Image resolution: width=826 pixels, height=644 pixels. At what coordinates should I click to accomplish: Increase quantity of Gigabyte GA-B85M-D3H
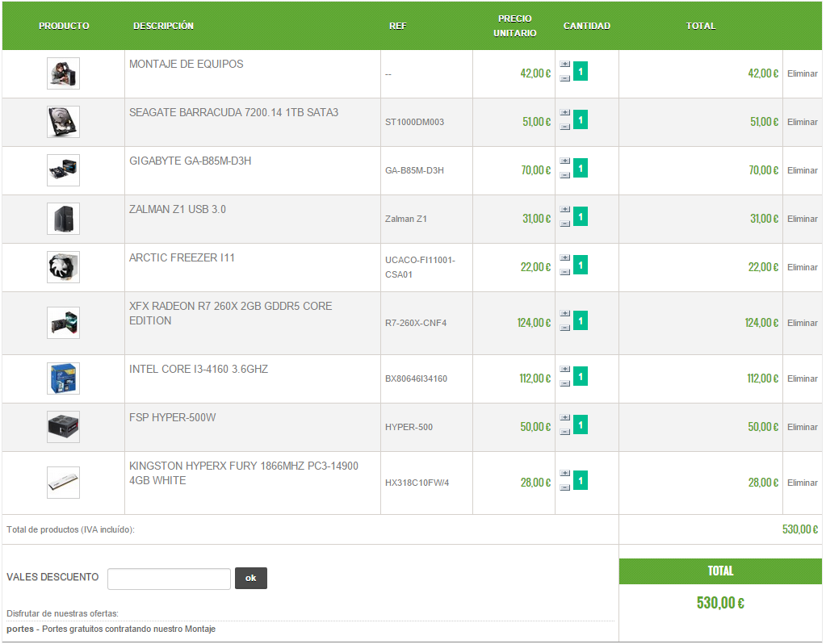(564, 161)
